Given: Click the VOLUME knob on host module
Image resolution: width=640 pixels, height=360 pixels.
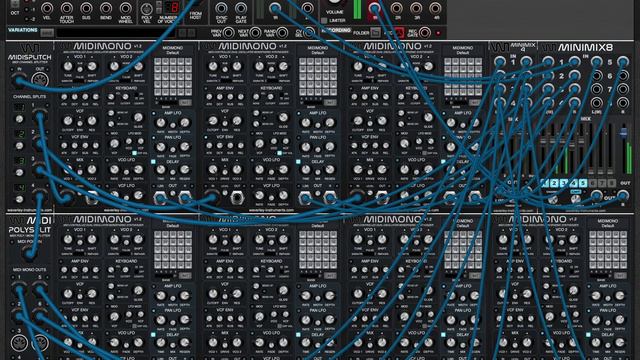Looking at the screenshot, I should (335, 2).
